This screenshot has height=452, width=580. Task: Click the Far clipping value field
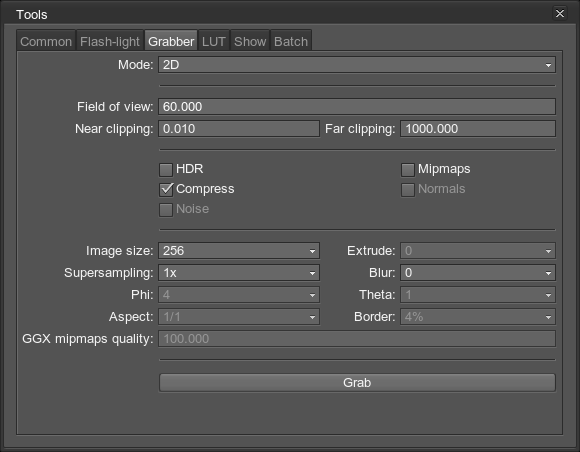[x=478, y=129]
